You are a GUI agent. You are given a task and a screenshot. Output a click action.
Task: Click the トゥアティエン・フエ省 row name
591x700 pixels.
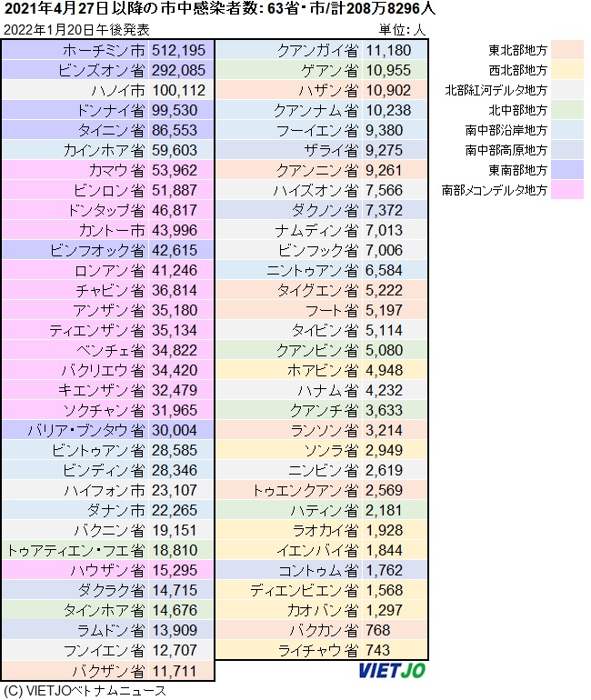[x=76, y=550]
